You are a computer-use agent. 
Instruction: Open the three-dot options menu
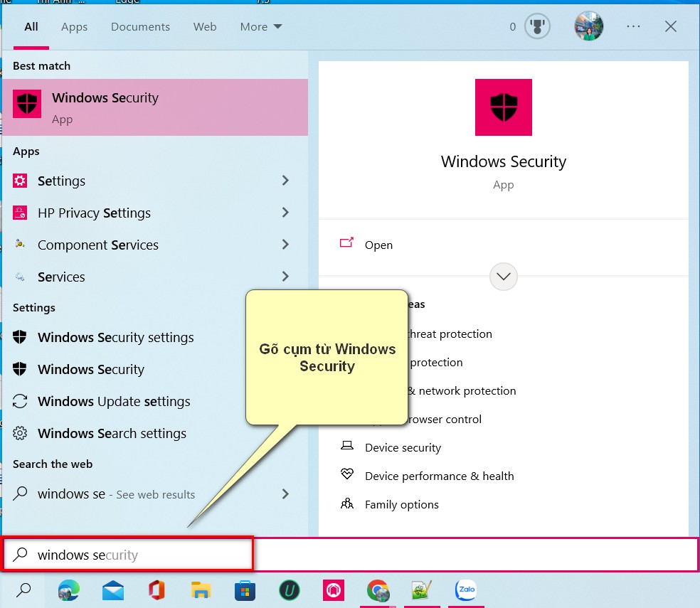[x=633, y=27]
